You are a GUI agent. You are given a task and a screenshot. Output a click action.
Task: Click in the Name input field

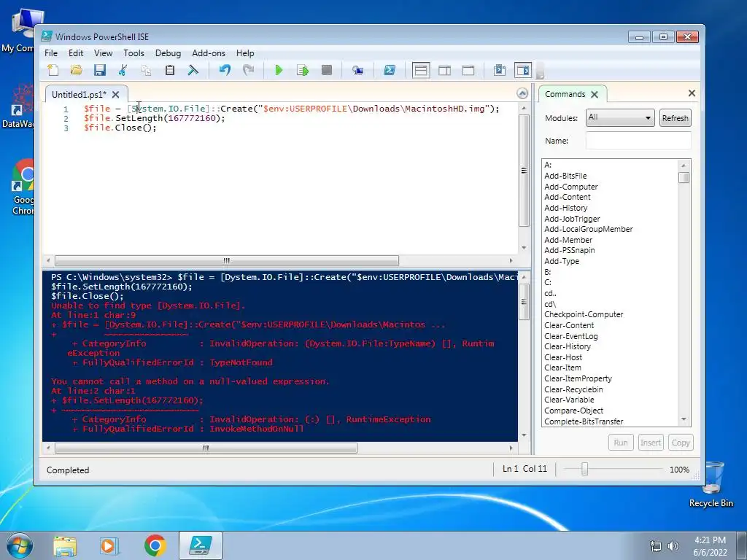click(x=638, y=141)
